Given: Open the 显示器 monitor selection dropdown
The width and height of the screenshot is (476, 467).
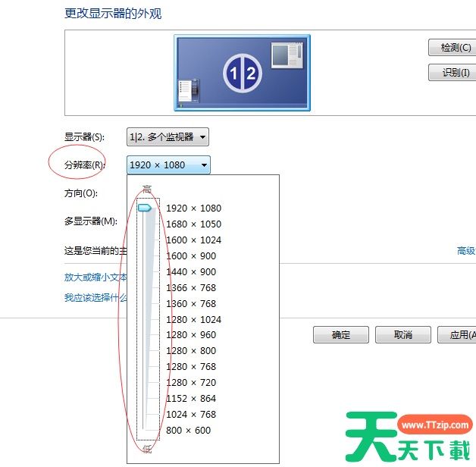Looking at the screenshot, I should [x=168, y=137].
